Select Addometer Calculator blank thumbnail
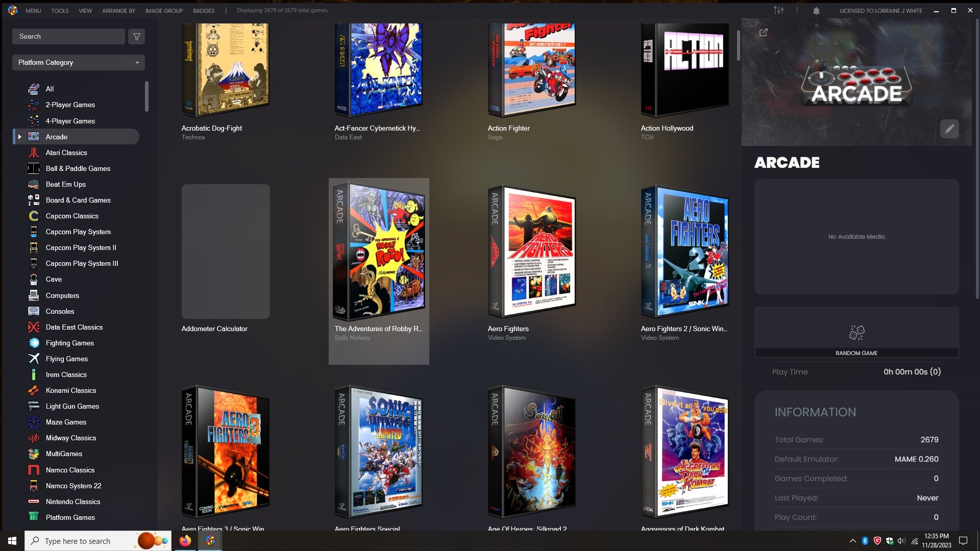This screenshot has height=551, width=980. coord(226,252)
